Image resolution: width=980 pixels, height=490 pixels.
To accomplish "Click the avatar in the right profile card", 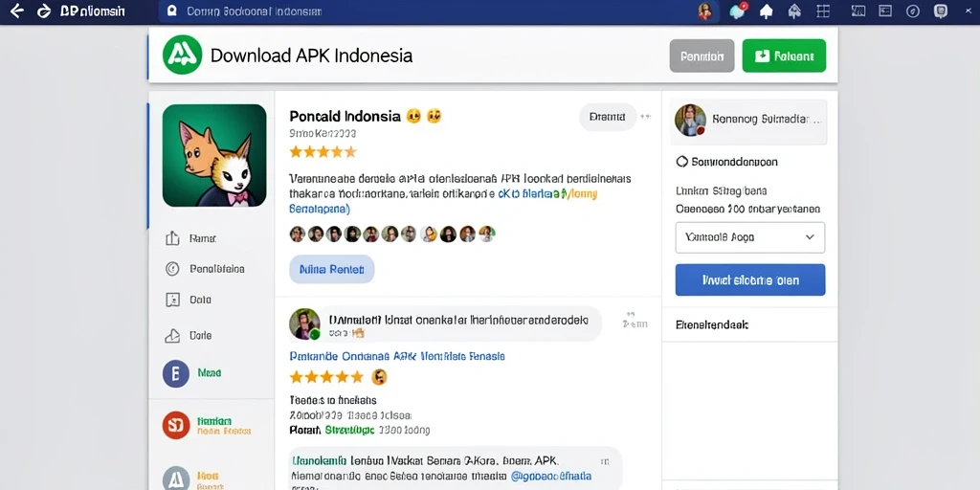I will [x=691, y=120].
